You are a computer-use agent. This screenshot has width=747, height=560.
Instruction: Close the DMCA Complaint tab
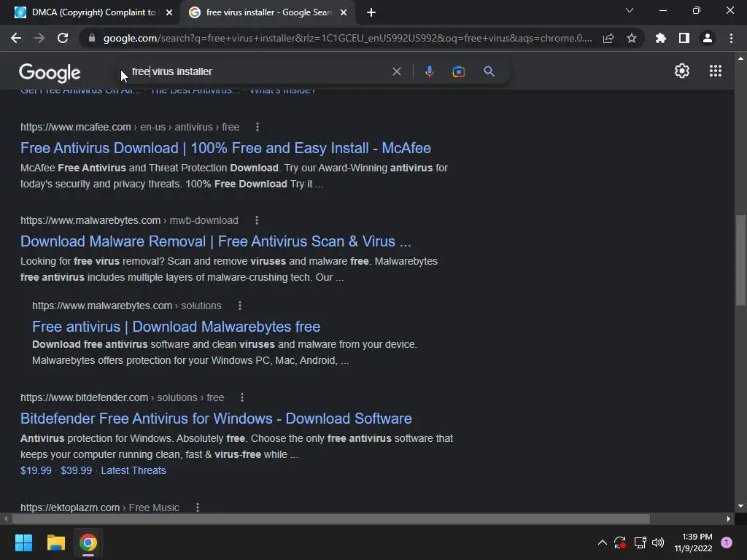[169, 13]
